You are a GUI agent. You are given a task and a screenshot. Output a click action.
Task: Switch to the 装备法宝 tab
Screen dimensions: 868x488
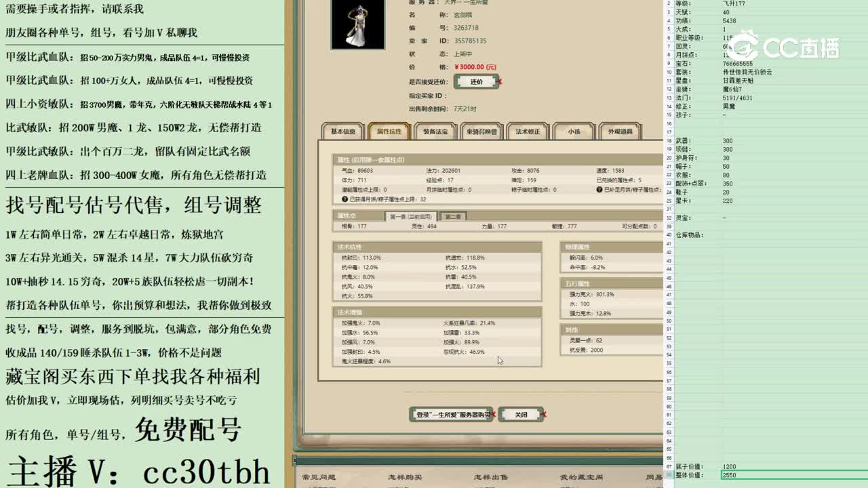435,131
